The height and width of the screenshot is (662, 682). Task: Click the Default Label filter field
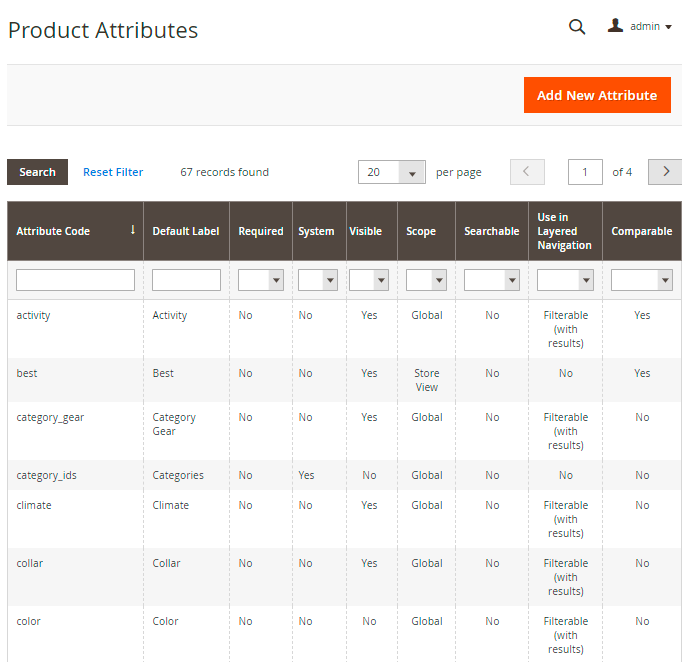tap(186, 281)
